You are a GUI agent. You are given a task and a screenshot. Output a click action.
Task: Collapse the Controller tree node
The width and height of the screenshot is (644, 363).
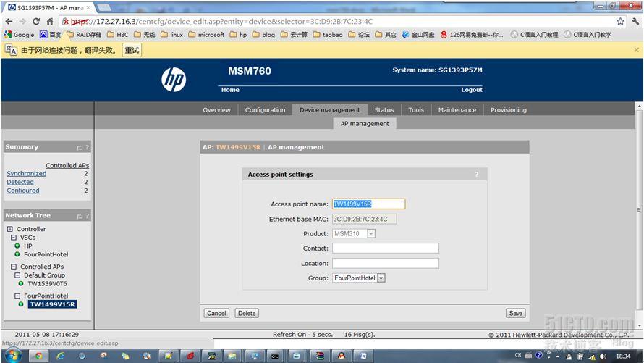tap(10, 228)
